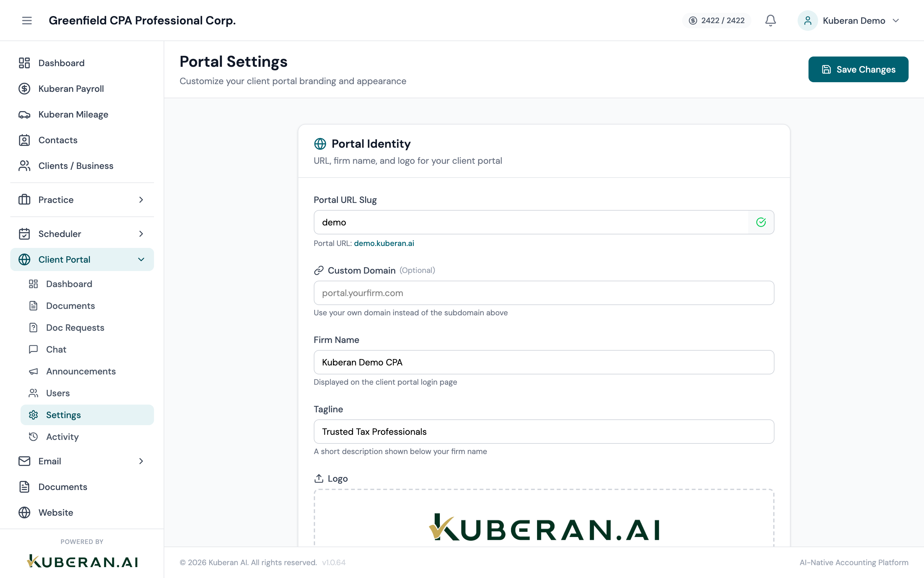Image resolution: width=924 pixels, height=578 pixels.
Task: Select the Website menu item
Action: [x=82, y=512]
